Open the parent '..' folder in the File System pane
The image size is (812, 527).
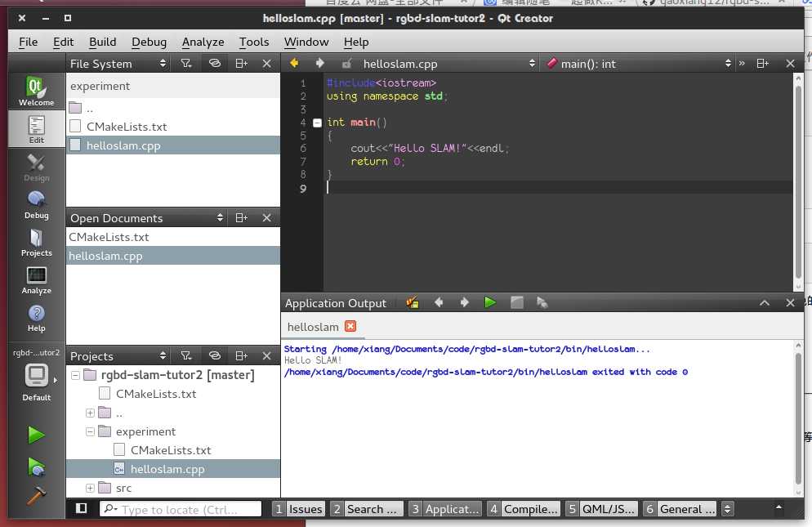(x=173, y=108)
